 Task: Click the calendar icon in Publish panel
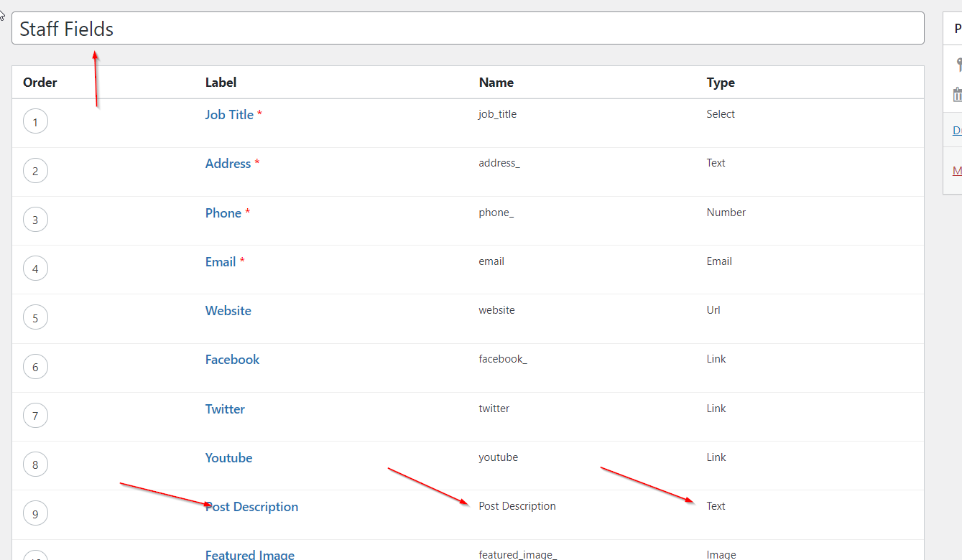click(958, 95)
